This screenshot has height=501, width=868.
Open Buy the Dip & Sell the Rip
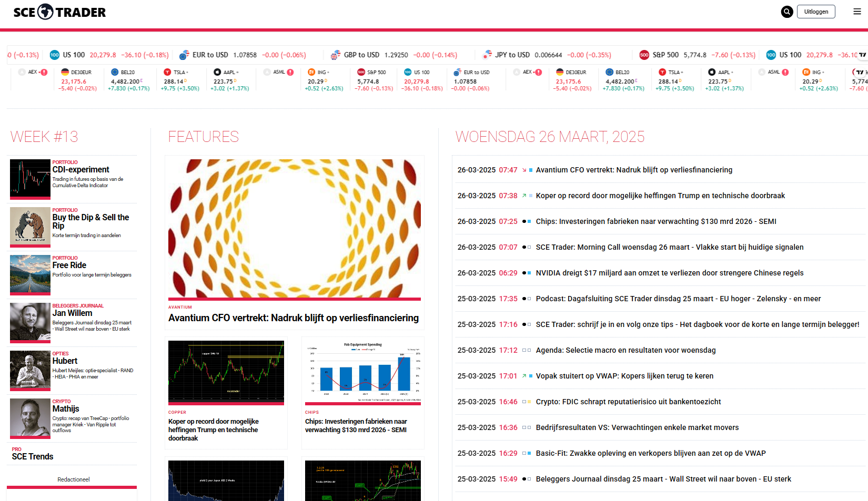90,221
